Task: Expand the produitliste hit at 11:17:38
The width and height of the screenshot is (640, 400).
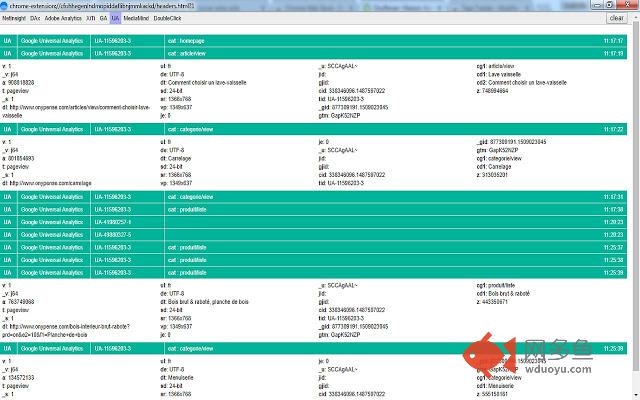Action: 313,209
